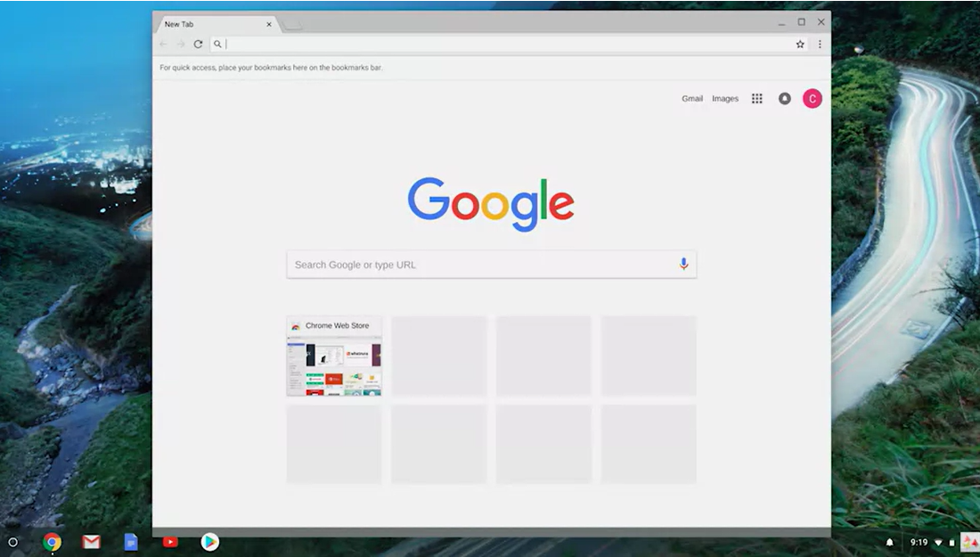Close the New Tab tab

pyautogui.click(x=269, y=24)
